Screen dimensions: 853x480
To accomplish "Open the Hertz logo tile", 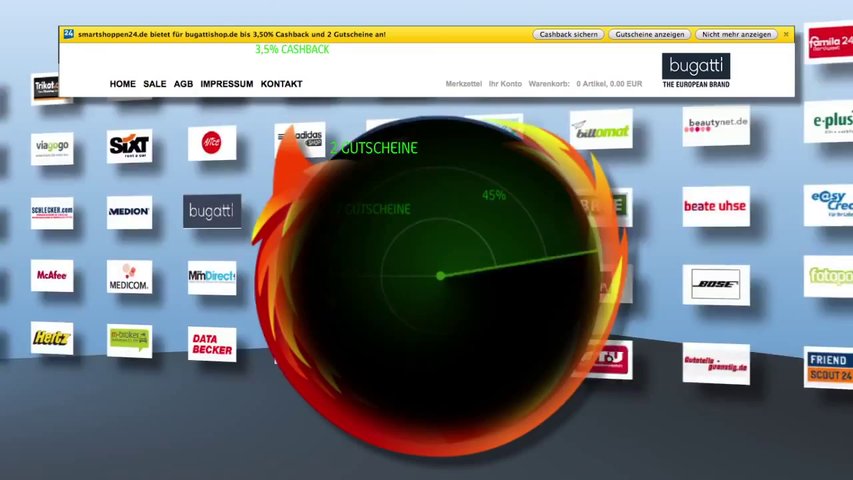I will pyautogui.click(x=52, y=338).
